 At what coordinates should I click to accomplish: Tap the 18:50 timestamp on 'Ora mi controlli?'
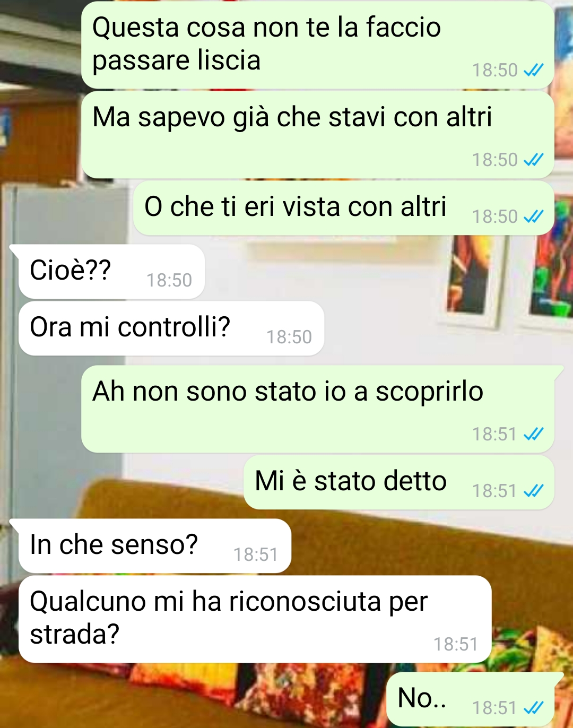(289, 337)
